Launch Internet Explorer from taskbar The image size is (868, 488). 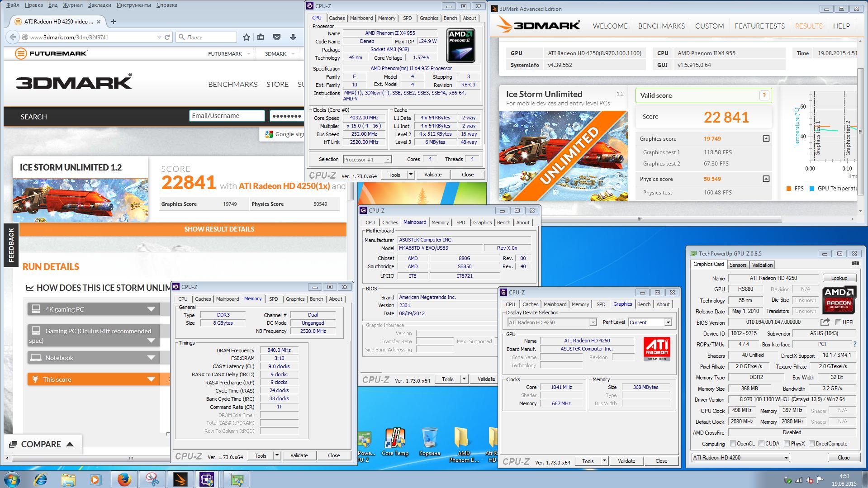pyautogui.click(x=41, y=479)
